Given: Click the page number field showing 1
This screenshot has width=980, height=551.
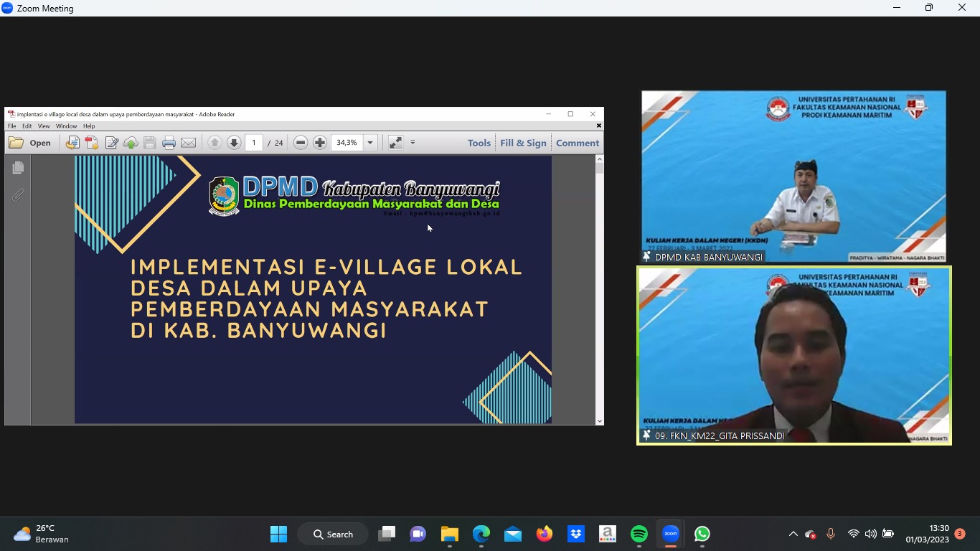Looking at the screenshot, I should 254,143.
